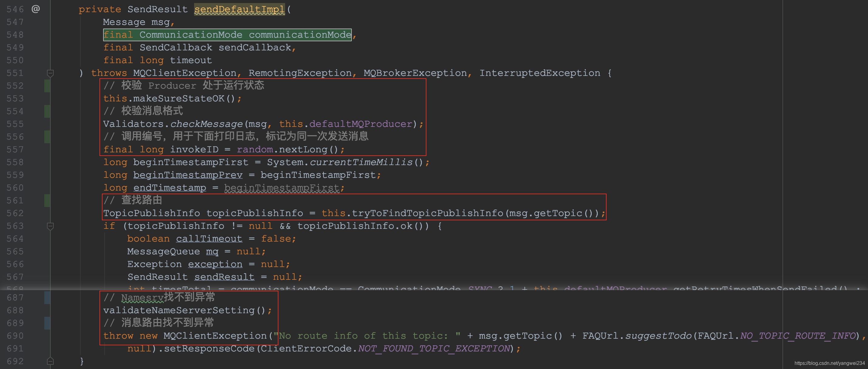Click the highlighted communicationMode parameter
The image size is (868, 369).
click(x=300, y=35)
